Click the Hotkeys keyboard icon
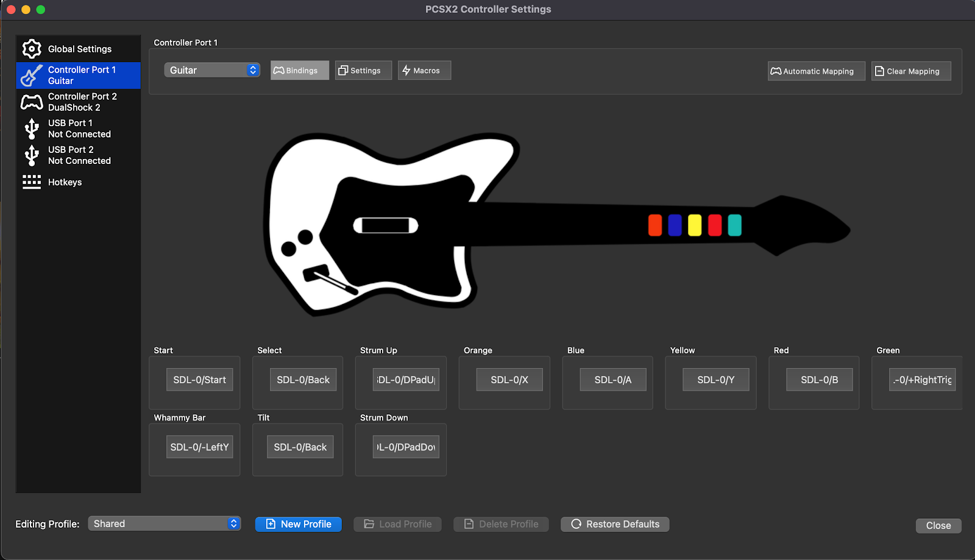975x560 pixels. click(x=32, y=182)
